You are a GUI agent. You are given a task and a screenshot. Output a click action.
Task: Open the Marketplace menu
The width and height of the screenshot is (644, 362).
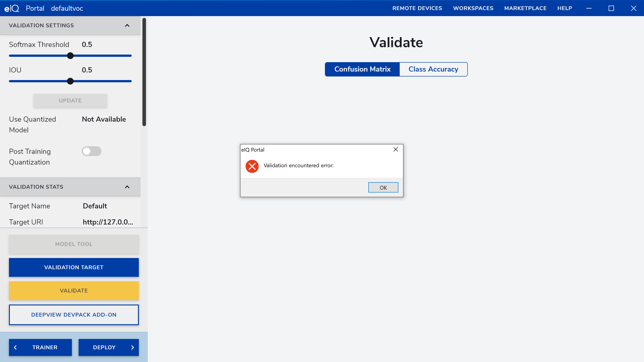tap(525, 8)
